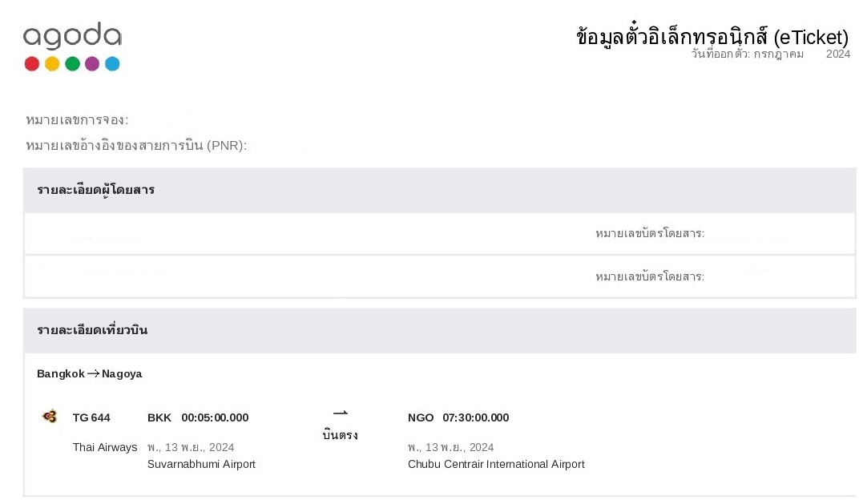863x504 pixels.
Task: Click the agoda logo wordmark
Action: (72, 36)
